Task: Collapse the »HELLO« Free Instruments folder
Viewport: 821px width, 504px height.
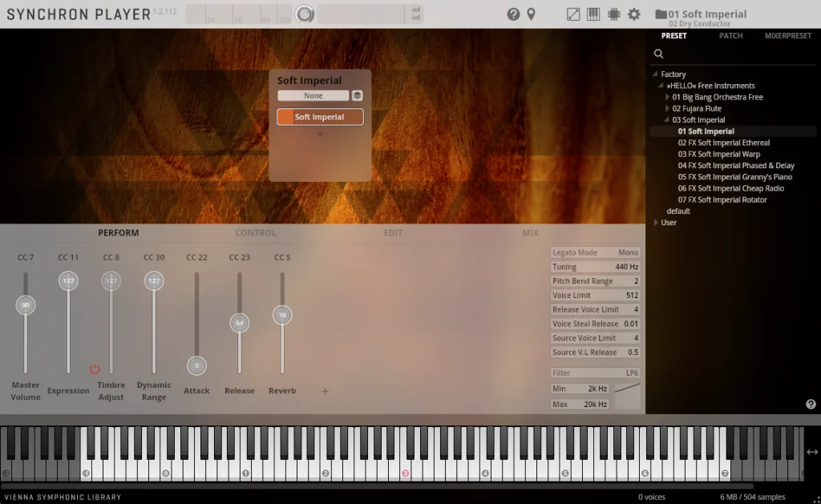Action: pos(661,85)
